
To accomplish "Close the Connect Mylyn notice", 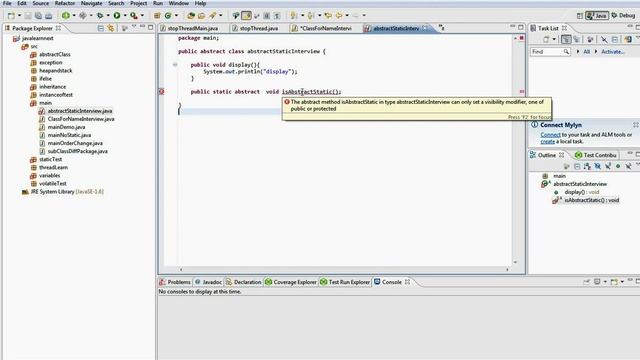I will click(636, 124).
